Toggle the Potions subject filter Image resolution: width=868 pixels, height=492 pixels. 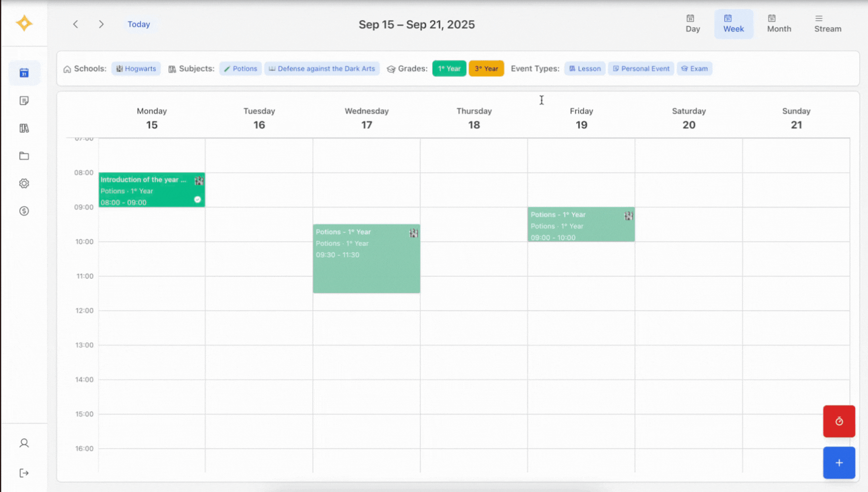click(240, 68)
